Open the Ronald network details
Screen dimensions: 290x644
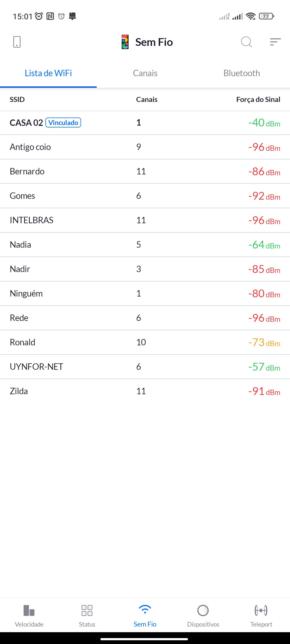(x=23, y=342)
